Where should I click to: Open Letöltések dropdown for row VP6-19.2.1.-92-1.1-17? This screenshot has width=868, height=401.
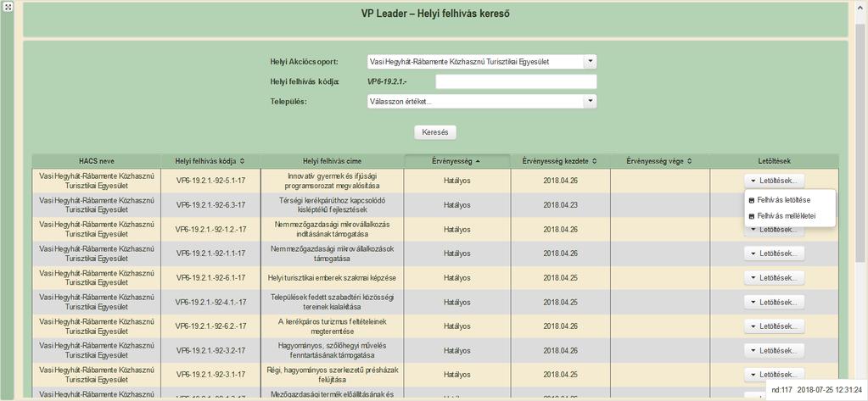[773, 253]
